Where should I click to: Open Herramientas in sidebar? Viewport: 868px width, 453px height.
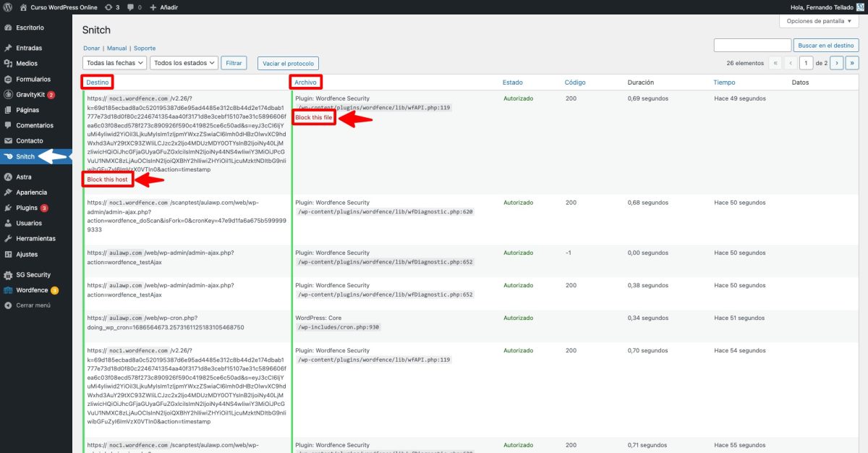point(36,238)
